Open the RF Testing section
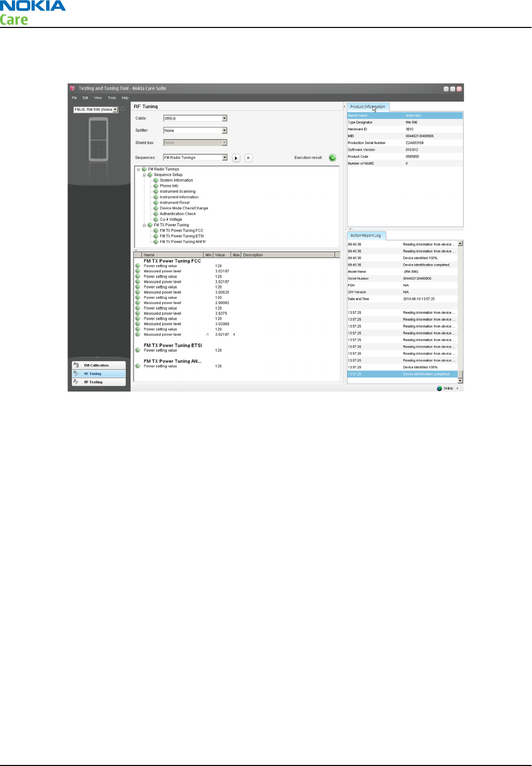 98,382
